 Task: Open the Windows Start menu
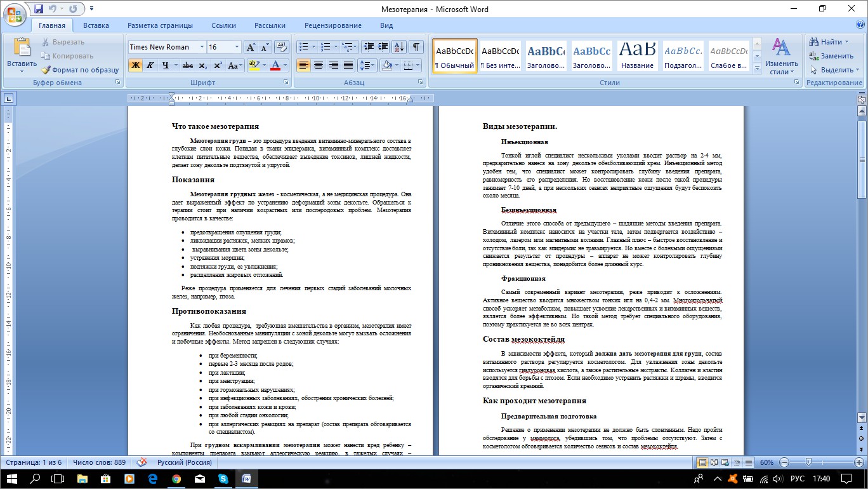click(x=12, y=478)
